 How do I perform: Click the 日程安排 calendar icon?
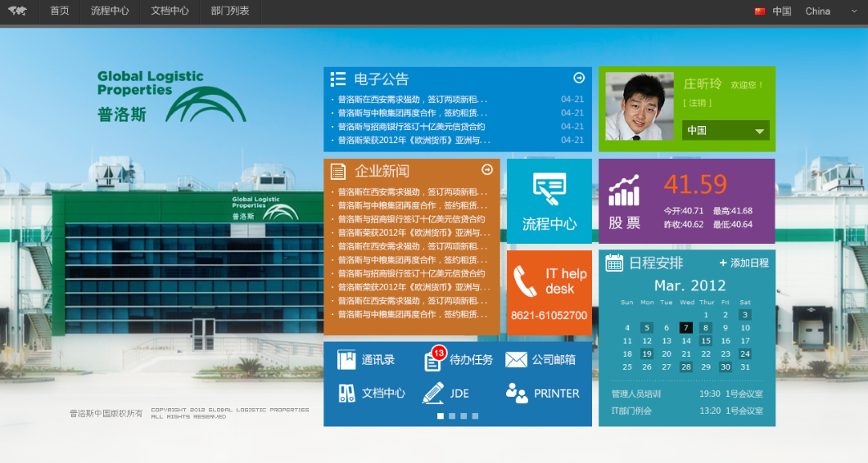(x=614, y=263)
